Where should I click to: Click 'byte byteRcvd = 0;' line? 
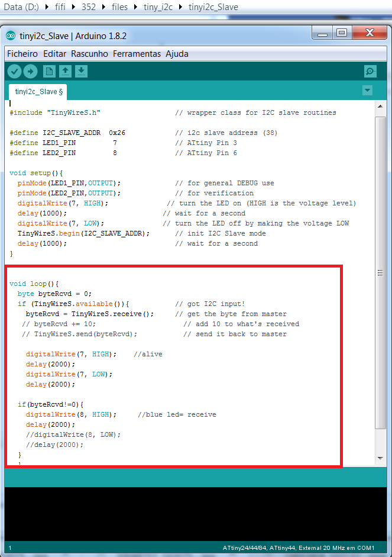click(54, 294)
